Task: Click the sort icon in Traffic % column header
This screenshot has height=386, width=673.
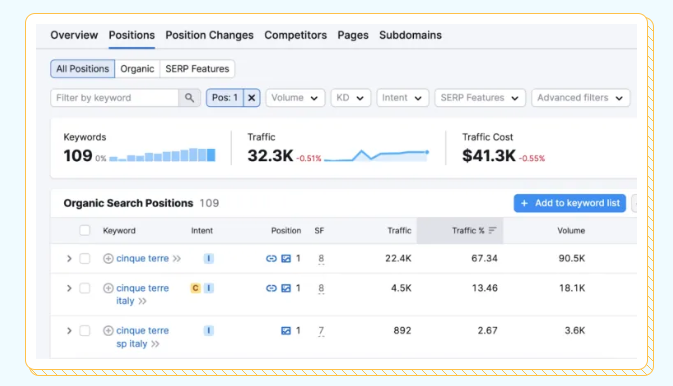Action: coord(492,231)
